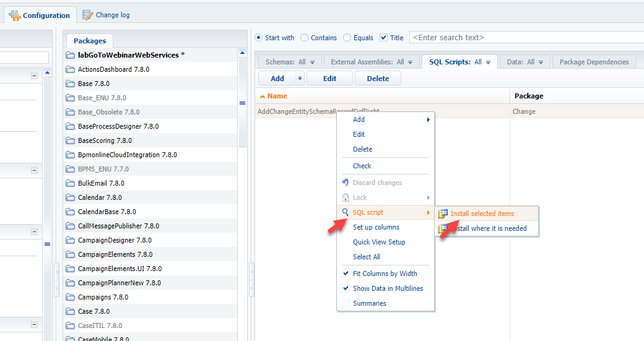Viewport: 644px width, 341px height.
Task: Collapse the third left panel section
Action: point(35,232)
